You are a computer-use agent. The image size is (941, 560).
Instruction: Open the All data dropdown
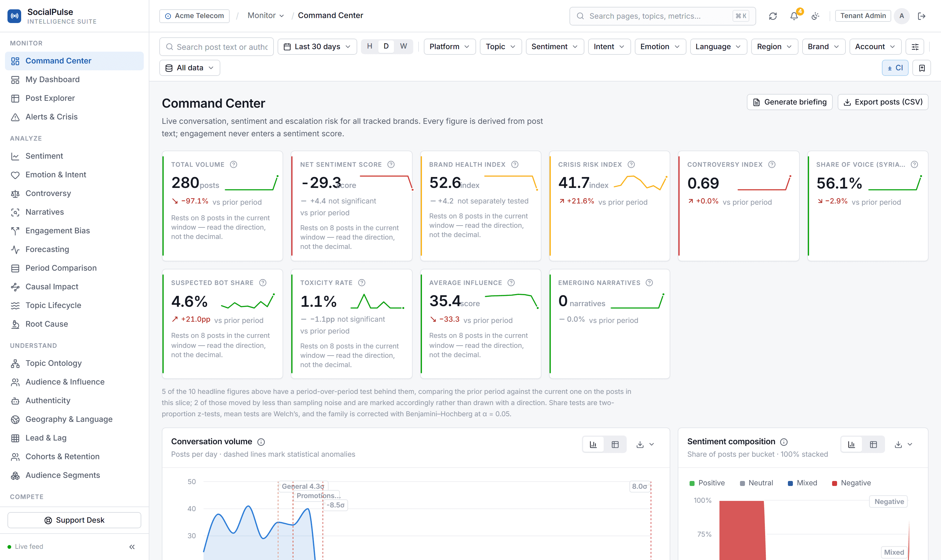190,68
